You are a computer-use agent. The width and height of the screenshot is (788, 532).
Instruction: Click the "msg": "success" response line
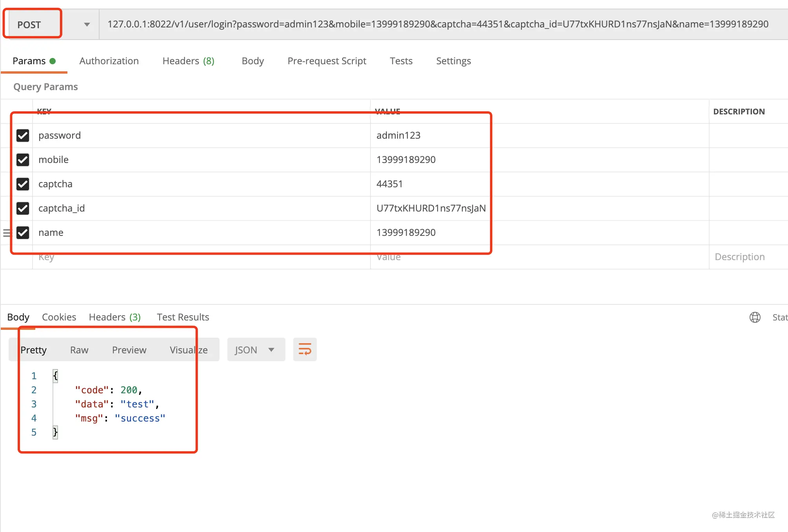[x=120, y=418]
